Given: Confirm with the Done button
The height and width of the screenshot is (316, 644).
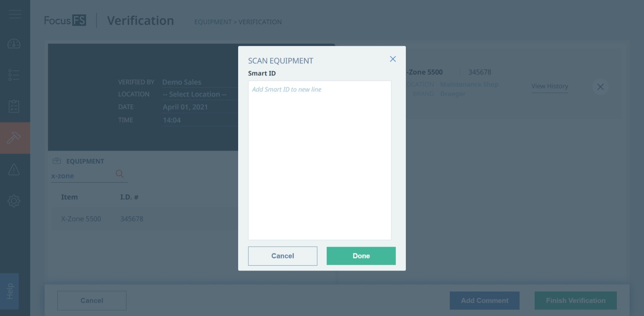Looking at the screenshot, I should [361, 256].
